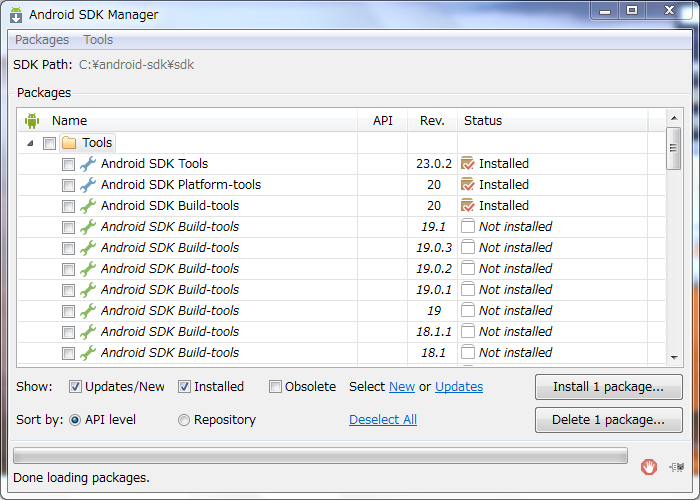
Task: Click the Android SDK Manager title bar app icon
Action: point(16,15)
